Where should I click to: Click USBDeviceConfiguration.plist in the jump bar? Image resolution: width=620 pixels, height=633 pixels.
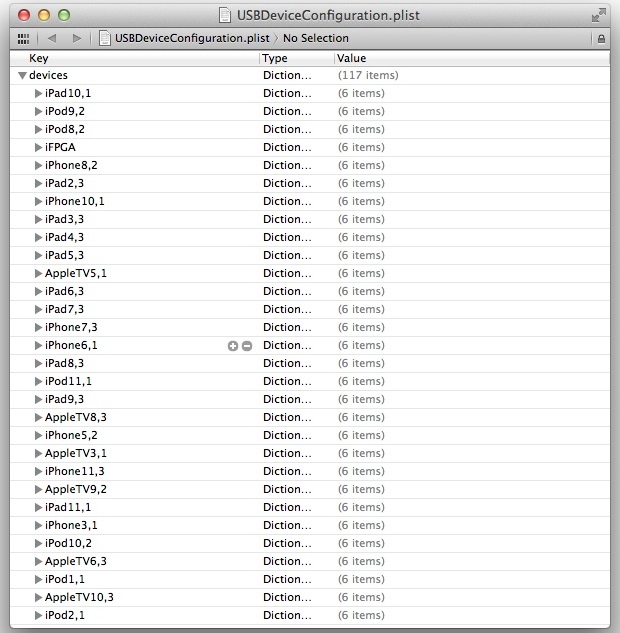(192, 38)
